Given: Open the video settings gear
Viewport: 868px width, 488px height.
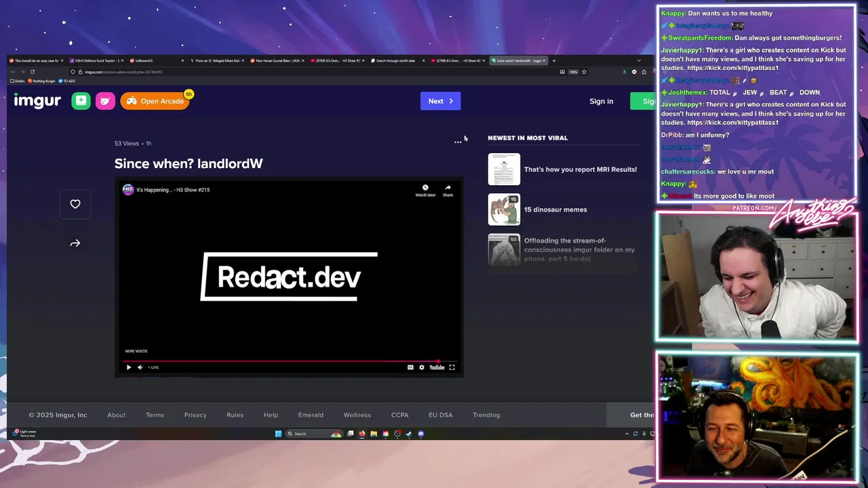Looking at the screenshot, I should [x=422, y=367].
